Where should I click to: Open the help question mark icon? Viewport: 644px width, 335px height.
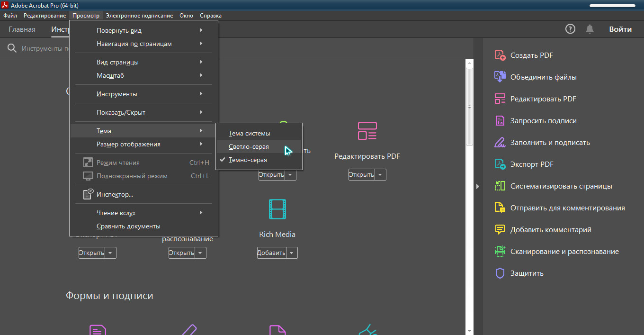click(x=571, y=29)
